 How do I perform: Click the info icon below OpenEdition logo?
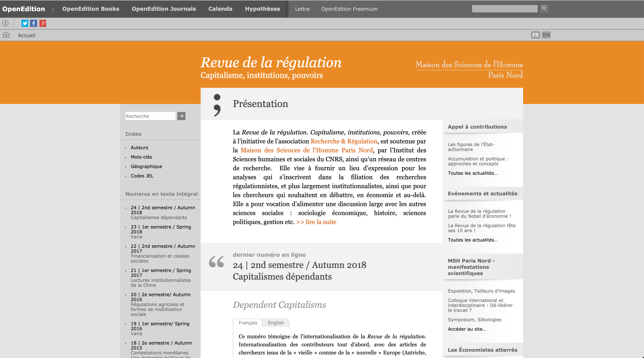pyautogui.click(x=5, y=23)
